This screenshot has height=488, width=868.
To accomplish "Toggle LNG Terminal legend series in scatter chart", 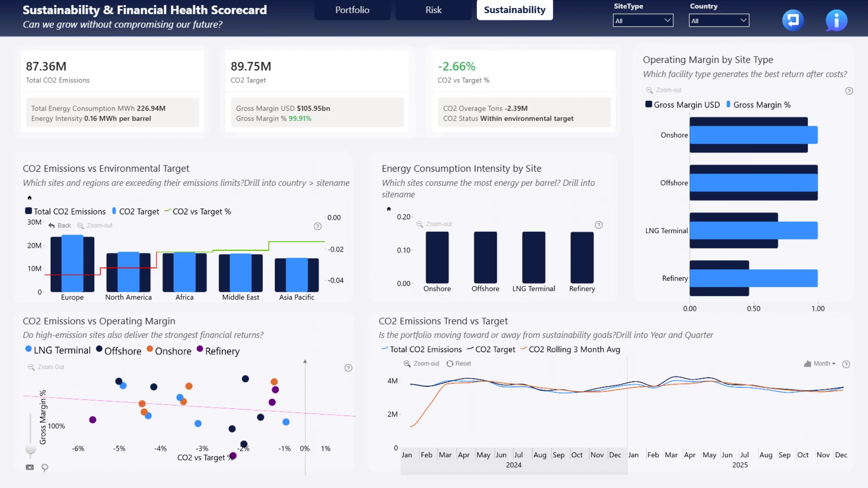I will pyautogui.click(x=58, y=350).
